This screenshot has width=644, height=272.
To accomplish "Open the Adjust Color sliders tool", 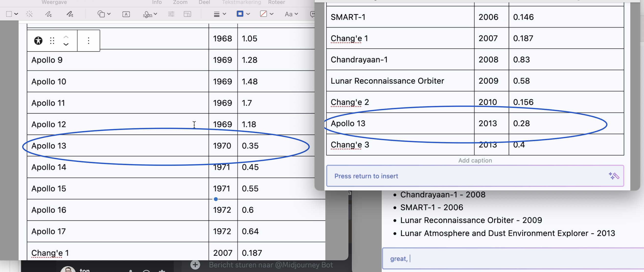I will point(171,14).
